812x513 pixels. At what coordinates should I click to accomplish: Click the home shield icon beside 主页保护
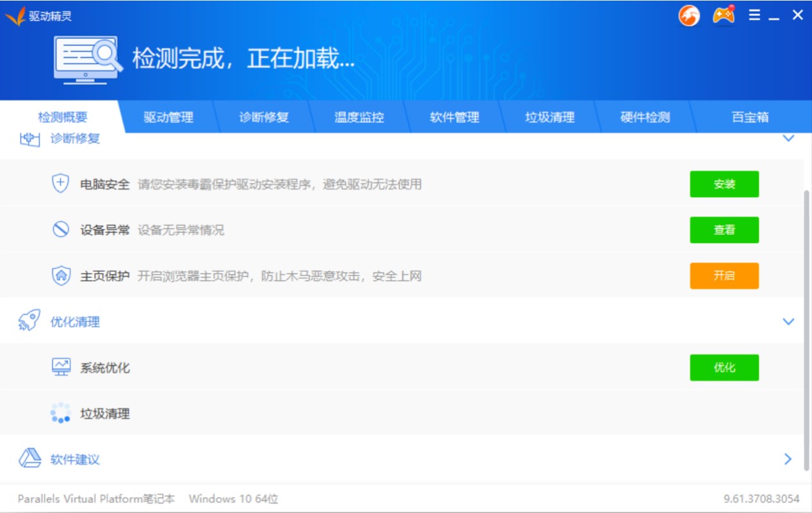click(60, 276)
